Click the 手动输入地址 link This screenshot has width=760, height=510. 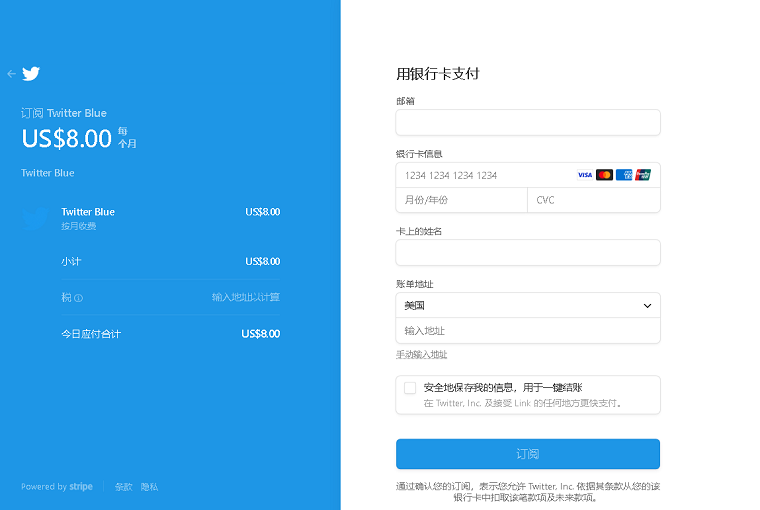click(x=422, y=355)
